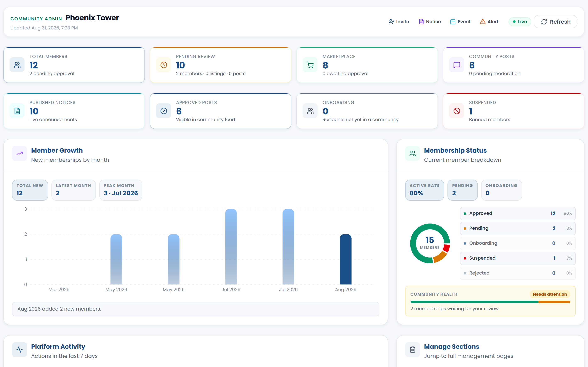Click the Member Growth trend icon
The width and height of the screenshot is (588, 367).
tap(20, 153)
